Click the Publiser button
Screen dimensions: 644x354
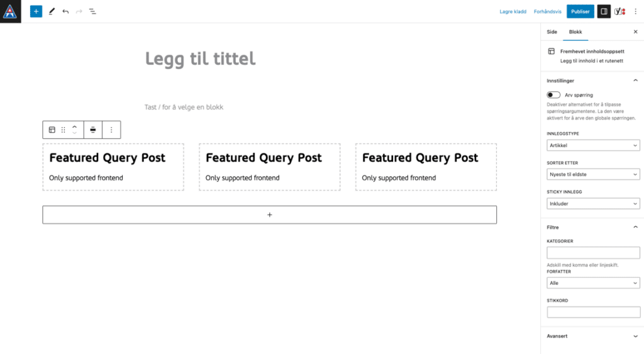point(580,11)
